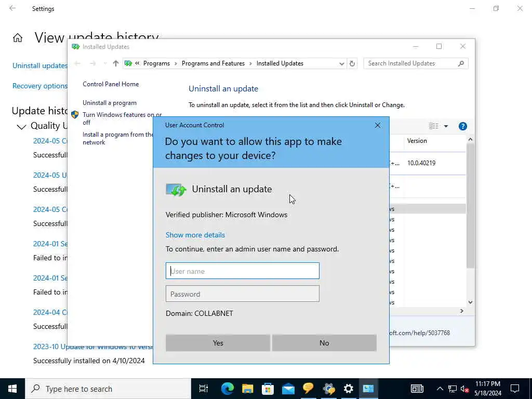
Task: Open Show more details link
Action: (195, 235)
